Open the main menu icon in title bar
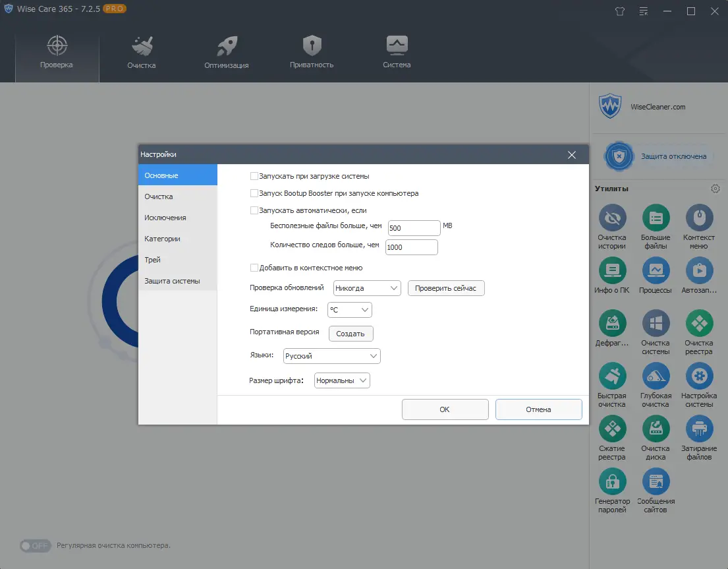 pyautogui.click(x=644, y=11)
